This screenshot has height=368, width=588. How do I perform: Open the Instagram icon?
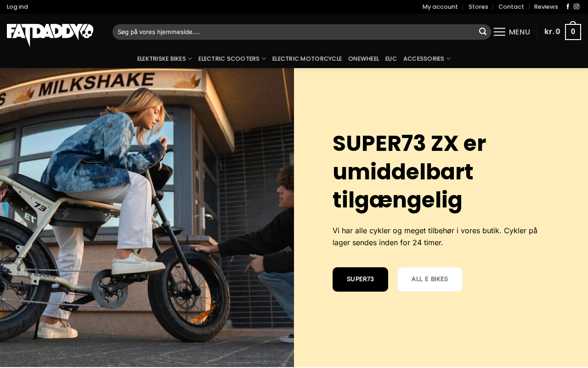[x=577, y=7]
